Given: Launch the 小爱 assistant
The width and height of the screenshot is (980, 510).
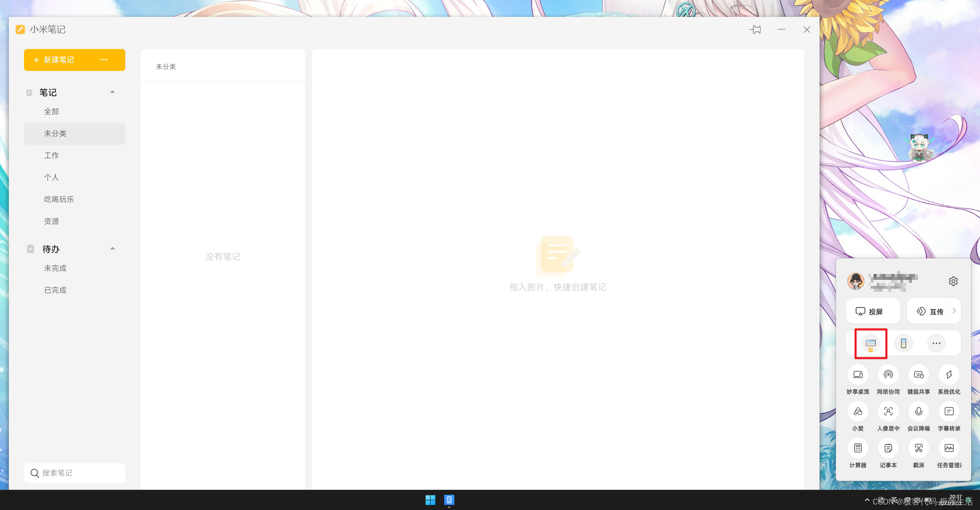Looking at the screenshot, I should [x=858, y=412].
